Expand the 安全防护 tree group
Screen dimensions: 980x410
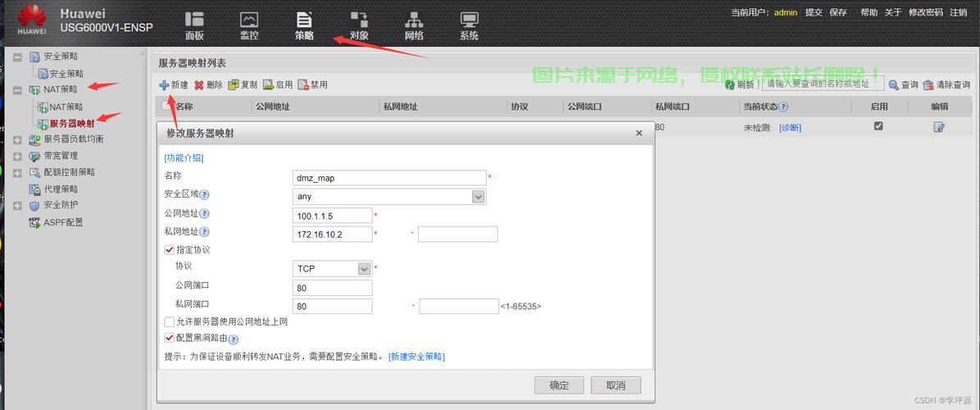(17, 206)
